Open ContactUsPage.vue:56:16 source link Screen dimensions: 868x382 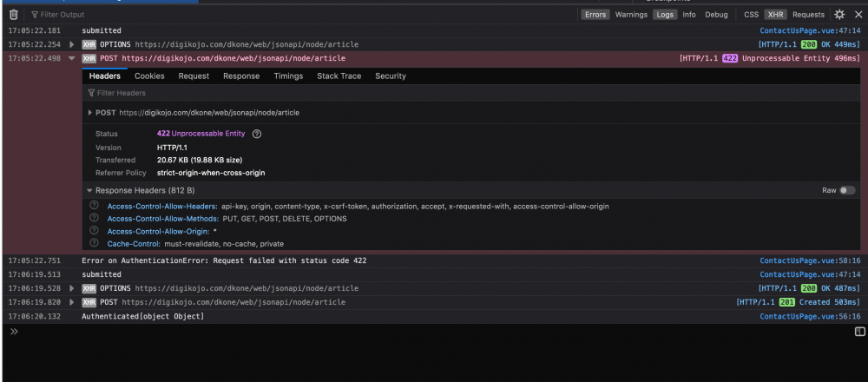810,316
